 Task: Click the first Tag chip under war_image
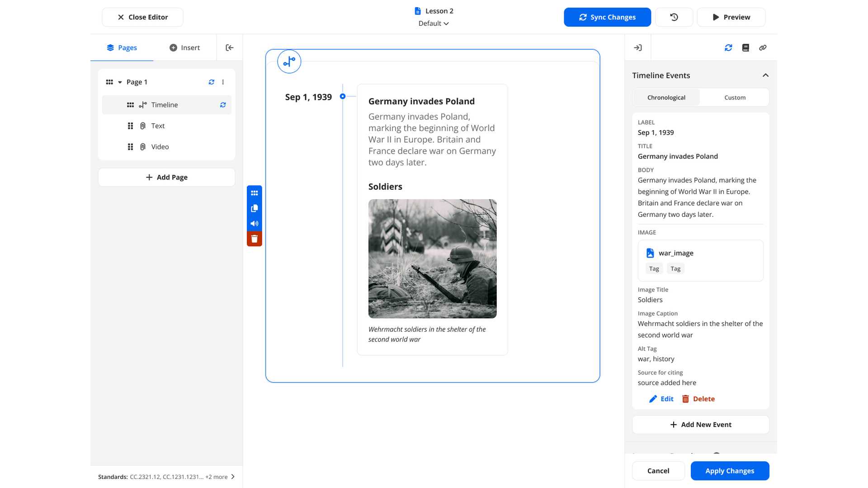pyautogui.click(x=654, y=268)
